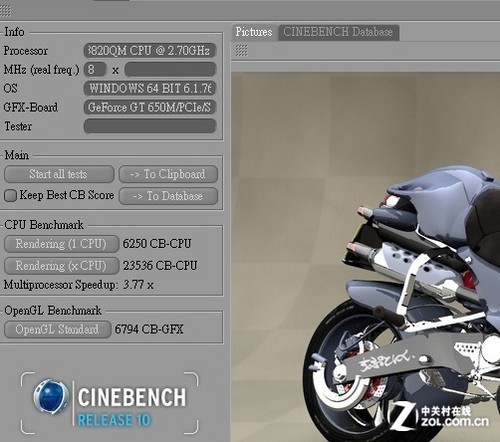Viewport: 500px width, 442px height.
Task: Enable Keep Best CB Score checkbox
Action: point(10,196)
